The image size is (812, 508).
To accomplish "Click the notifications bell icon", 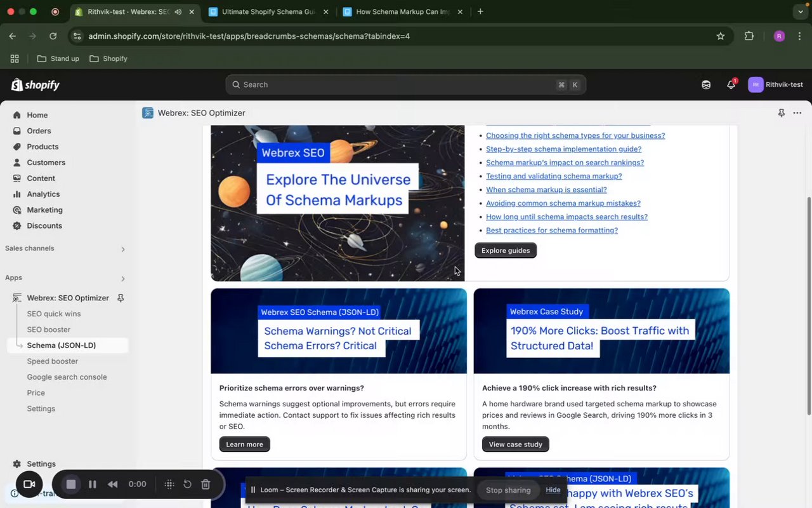I will point(731,84).
